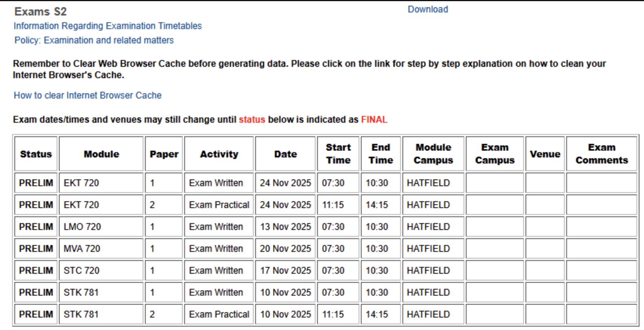Click the 20 Nov 2025 date cell

(x=285, y=248)
